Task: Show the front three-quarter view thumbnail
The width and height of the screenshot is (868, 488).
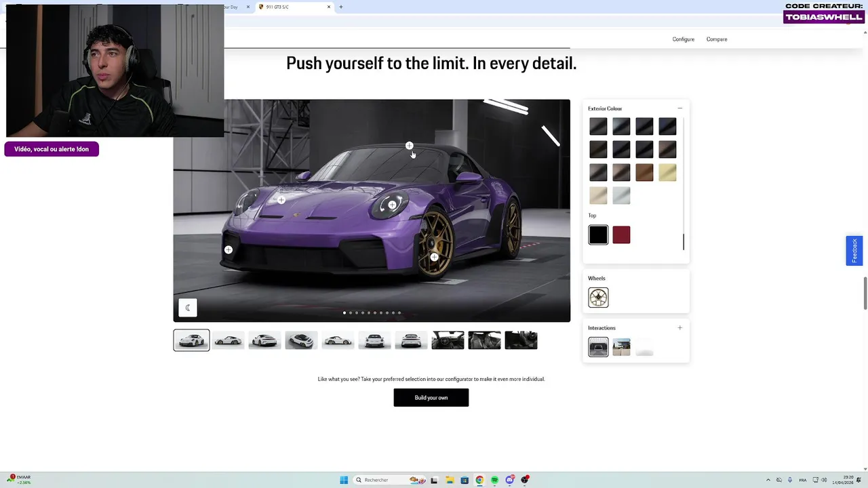Action: (191, 340)
